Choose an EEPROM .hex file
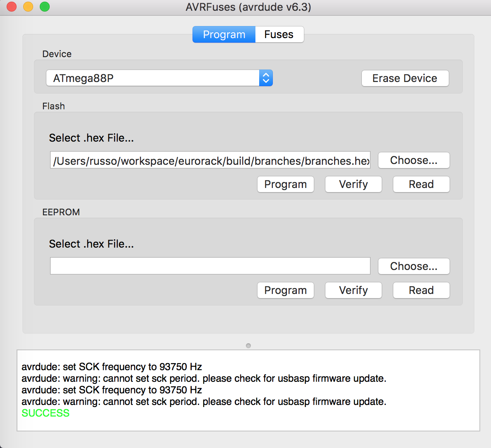Screen dimensions: 491x448 414,266
